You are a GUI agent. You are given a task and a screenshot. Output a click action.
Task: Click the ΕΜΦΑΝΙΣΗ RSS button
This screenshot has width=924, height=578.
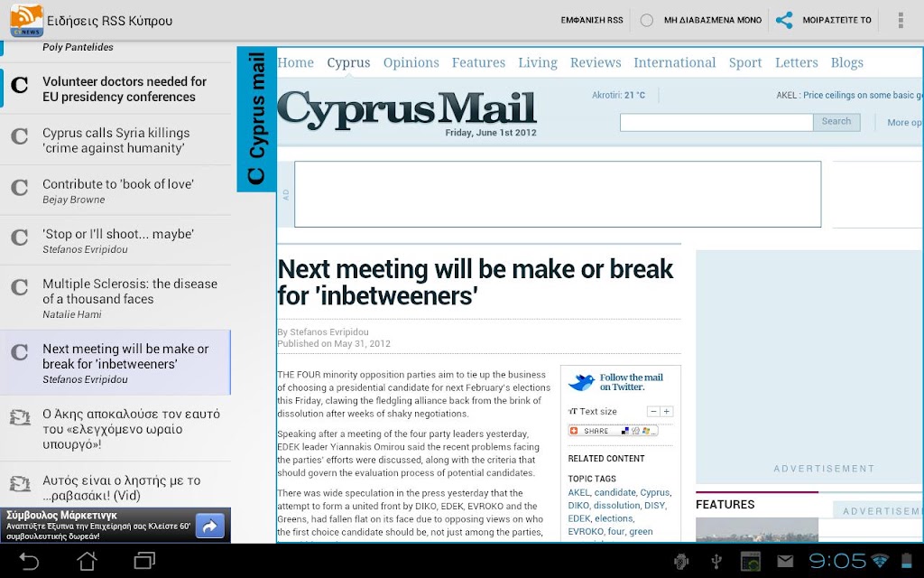tap(592, 20)
